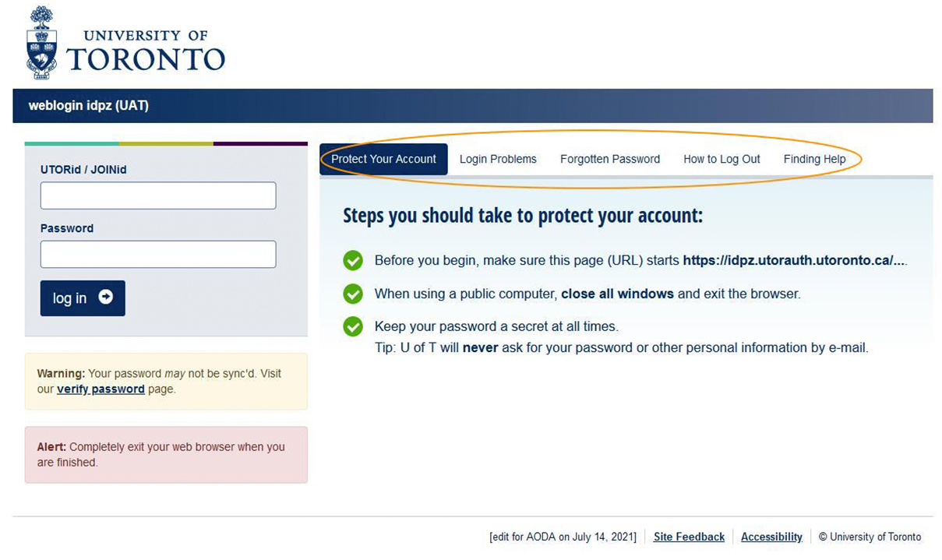The image size is (942, 560).
Task: Click the University of Toronto crest logo
Action: pyautogui.click(x=41, y=43)
